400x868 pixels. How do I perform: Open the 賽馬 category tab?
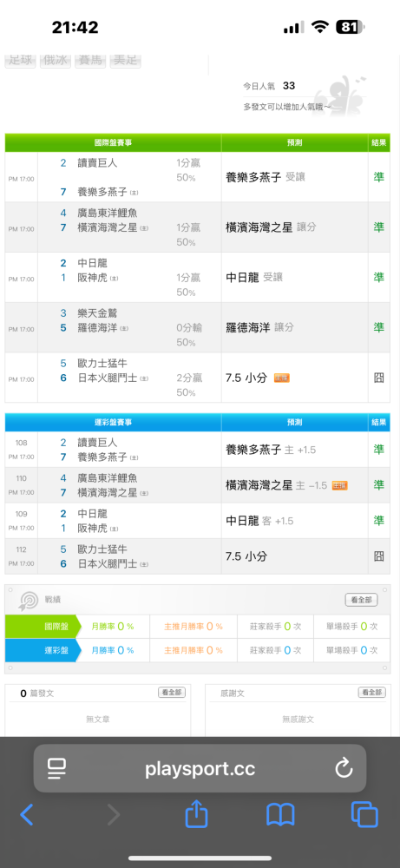pyautogui.click(x=90, y=61)
